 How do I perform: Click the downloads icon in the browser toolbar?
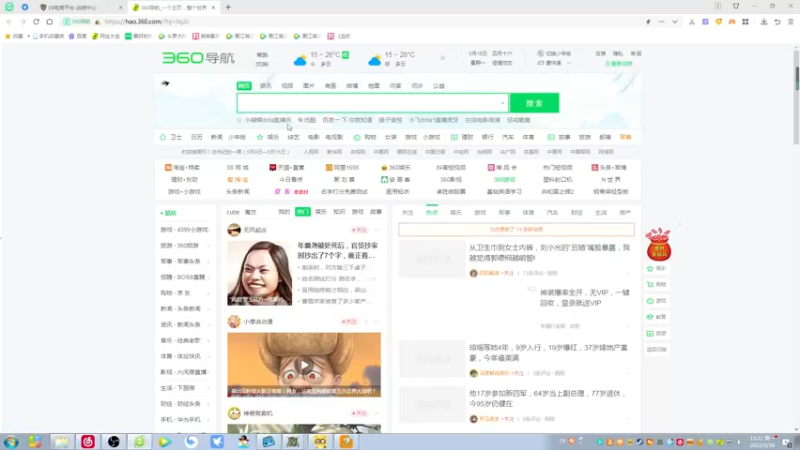[x=764, y=22]
